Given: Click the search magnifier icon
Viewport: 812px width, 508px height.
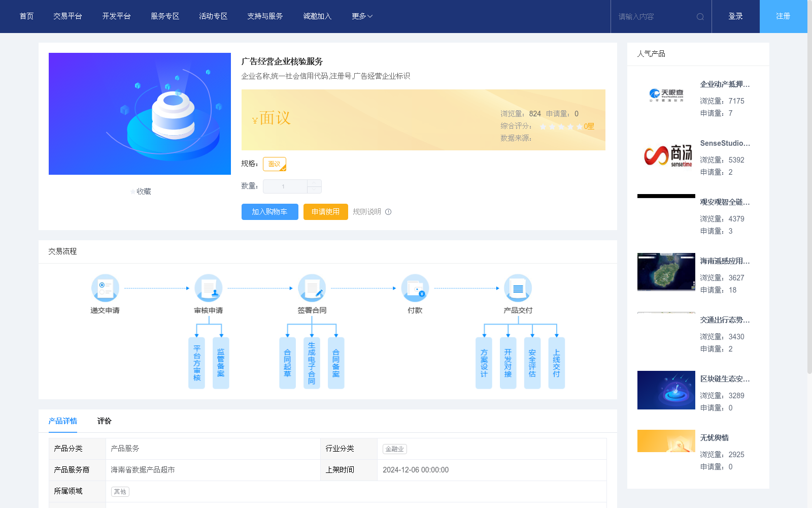Looking at the screenshot, I should pyautogui.click(x=700, y=17).
